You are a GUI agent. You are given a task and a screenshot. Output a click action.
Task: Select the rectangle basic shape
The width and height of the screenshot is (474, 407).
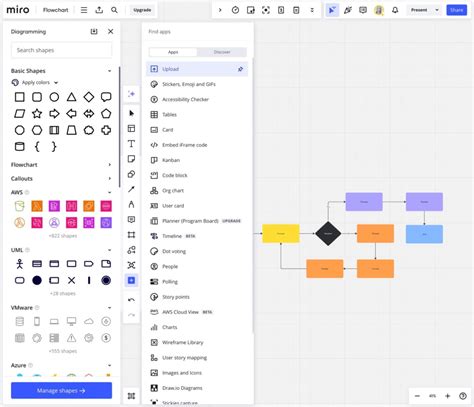[x=20, y=97]
